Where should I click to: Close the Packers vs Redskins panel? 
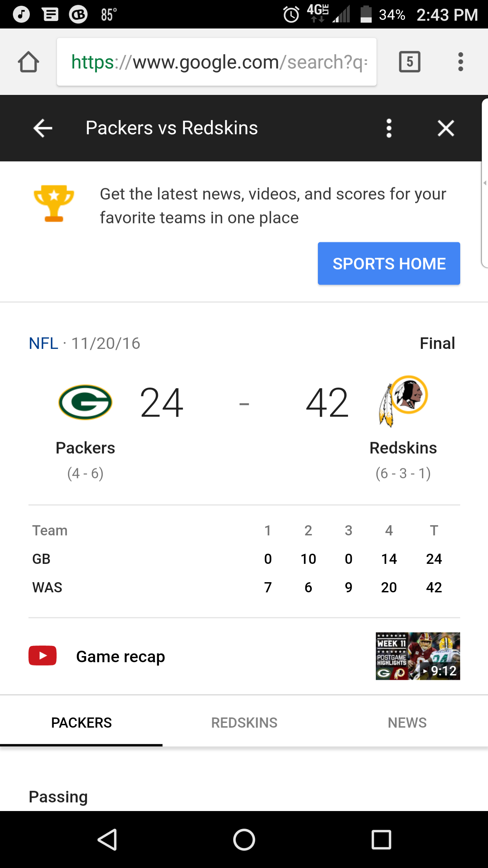click(x=446, y=128)
